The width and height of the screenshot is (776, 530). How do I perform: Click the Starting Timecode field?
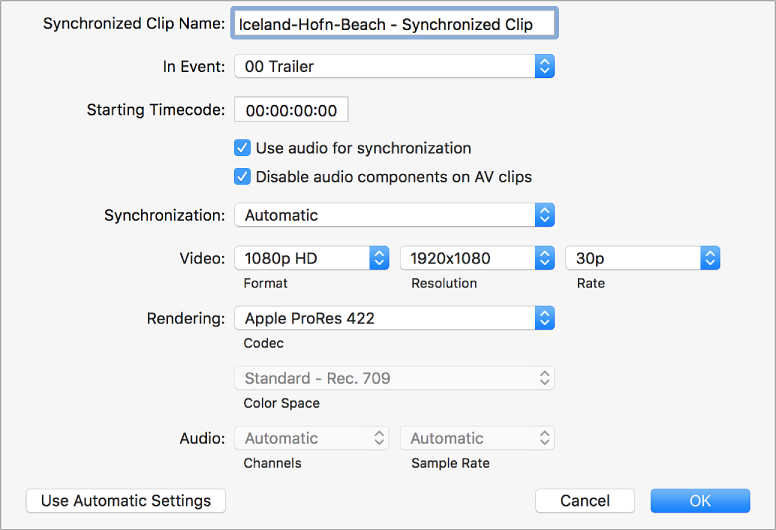[291, 110]
